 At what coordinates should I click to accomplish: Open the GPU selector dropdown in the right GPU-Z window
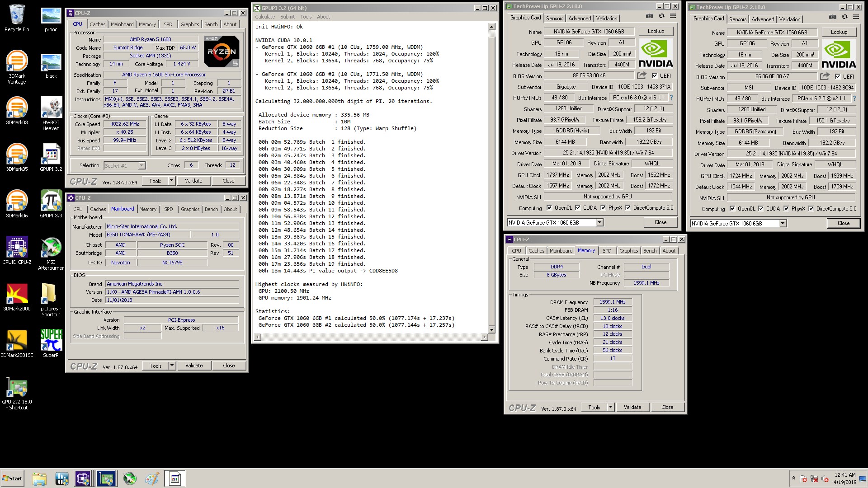783,223
